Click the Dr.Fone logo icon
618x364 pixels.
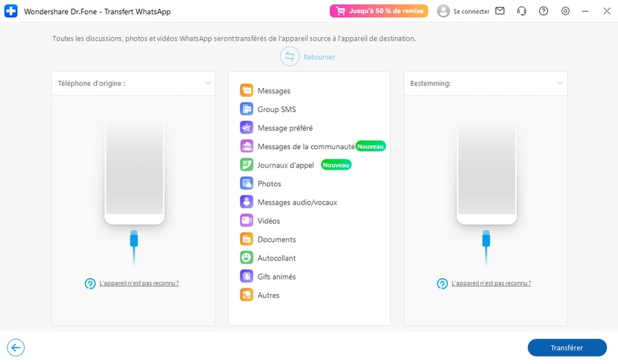pyautogui.click(x=10, y=11)
